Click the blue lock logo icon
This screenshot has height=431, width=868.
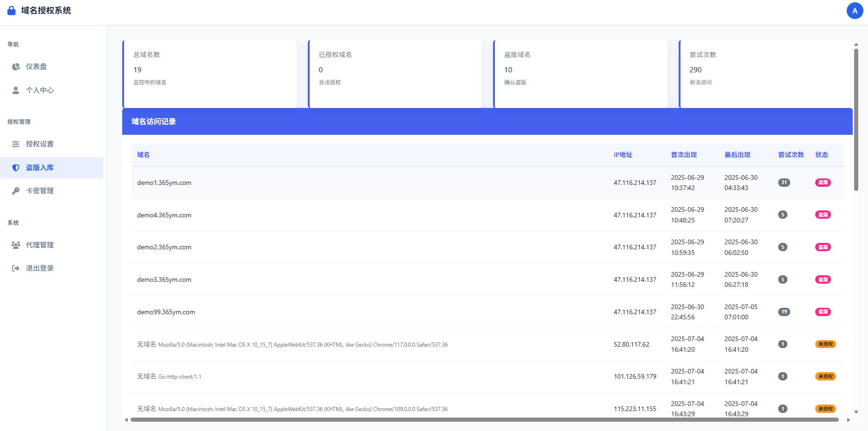(12, 11)
